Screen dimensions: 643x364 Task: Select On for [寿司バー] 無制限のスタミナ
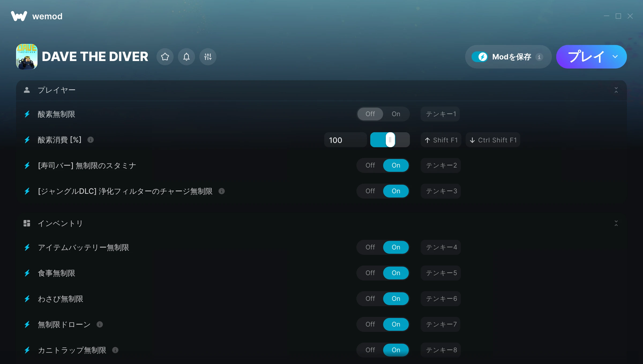click(x=396, y=165)
